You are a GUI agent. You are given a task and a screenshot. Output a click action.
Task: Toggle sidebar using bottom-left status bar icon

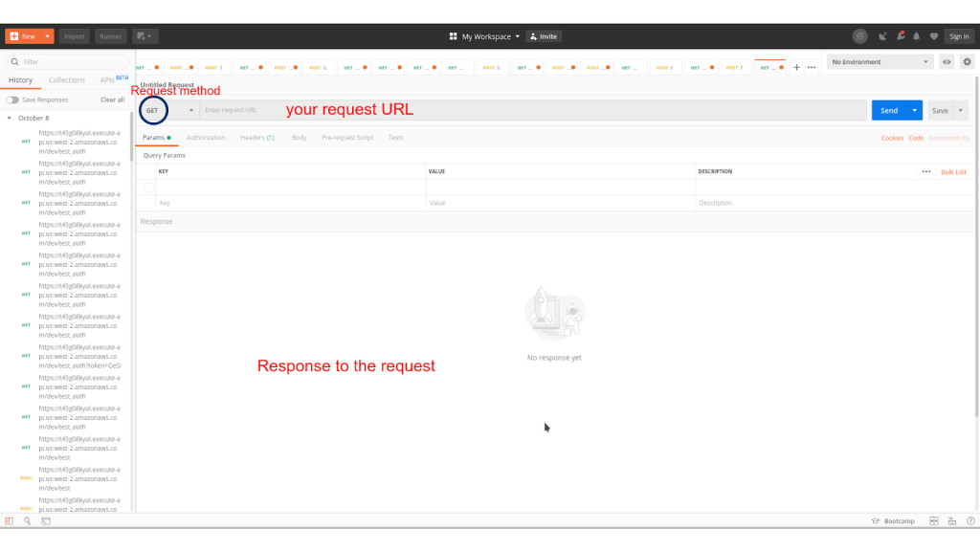[10, 520]
